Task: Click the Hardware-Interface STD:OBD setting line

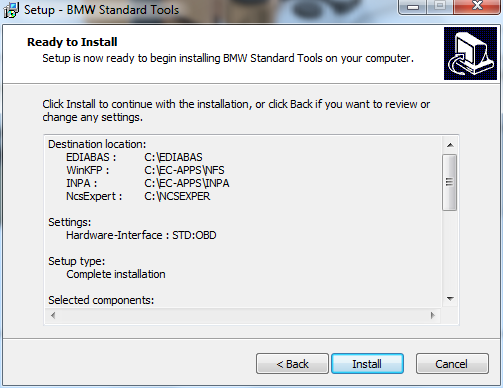Action: [x=141, y=235]
